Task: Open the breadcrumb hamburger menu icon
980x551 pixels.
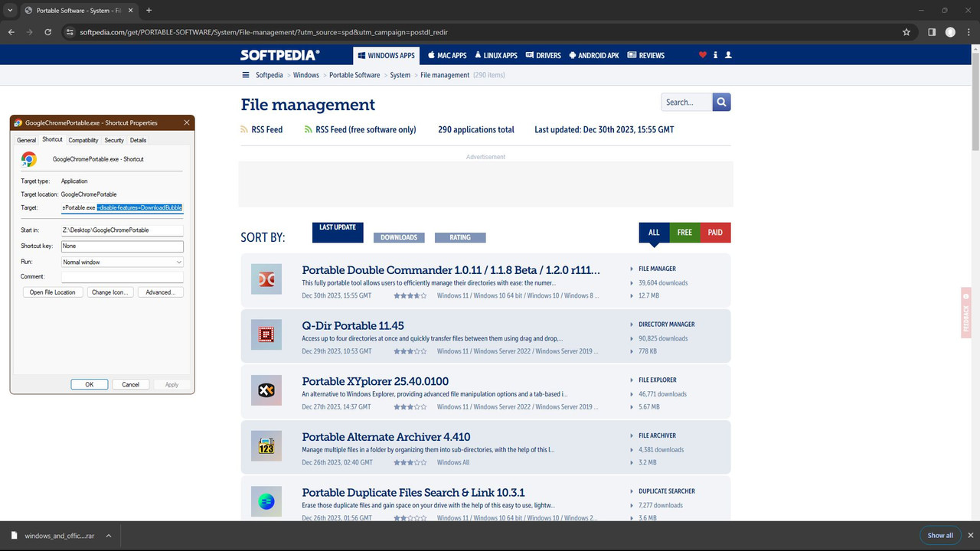Action: tap(246, 75)
